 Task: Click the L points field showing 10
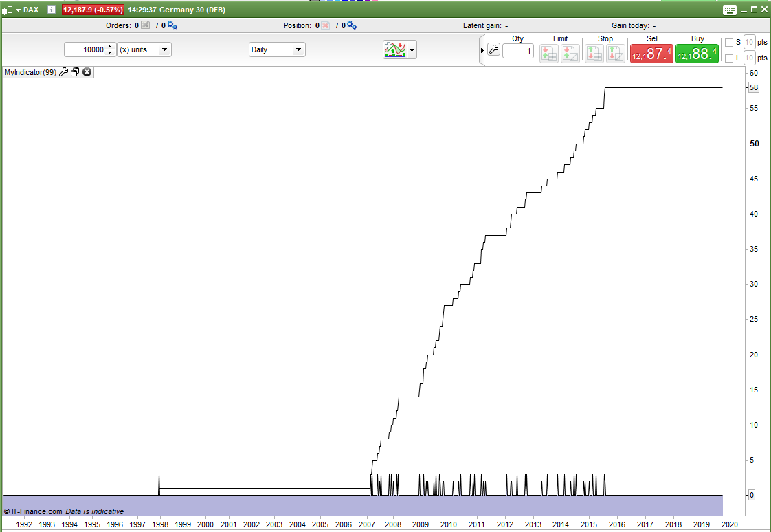click(x=749, y=58)
